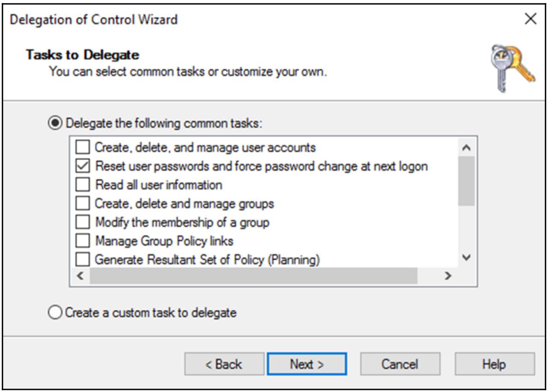The width and height of the screenshot is (548, 392).
Task: Check Modify the membership of a group
Action: (83, 223)
